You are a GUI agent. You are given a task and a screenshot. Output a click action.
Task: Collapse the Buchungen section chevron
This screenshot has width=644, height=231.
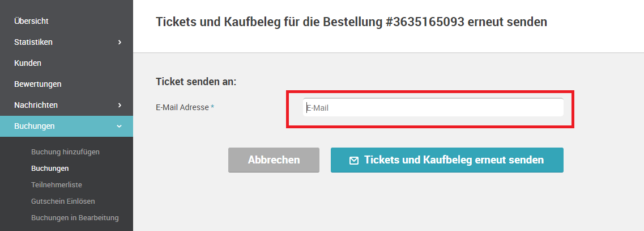click(x=120, y=126)
